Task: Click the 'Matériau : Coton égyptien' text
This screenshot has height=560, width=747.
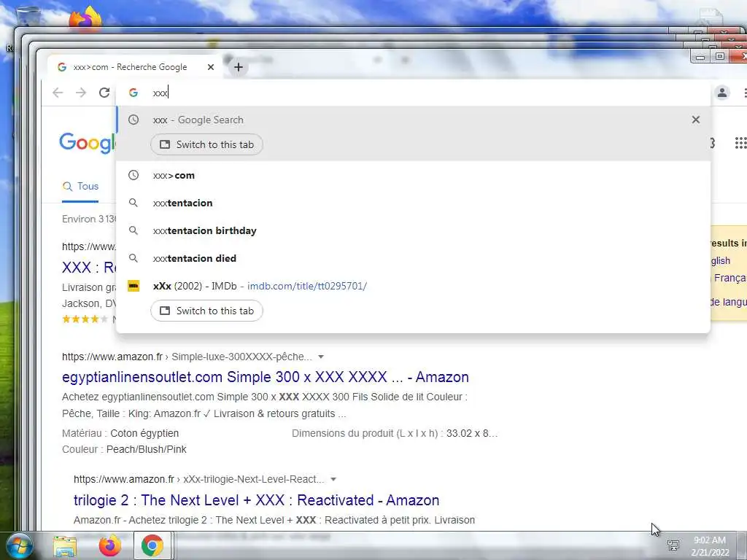Action: tap(120, 433)
